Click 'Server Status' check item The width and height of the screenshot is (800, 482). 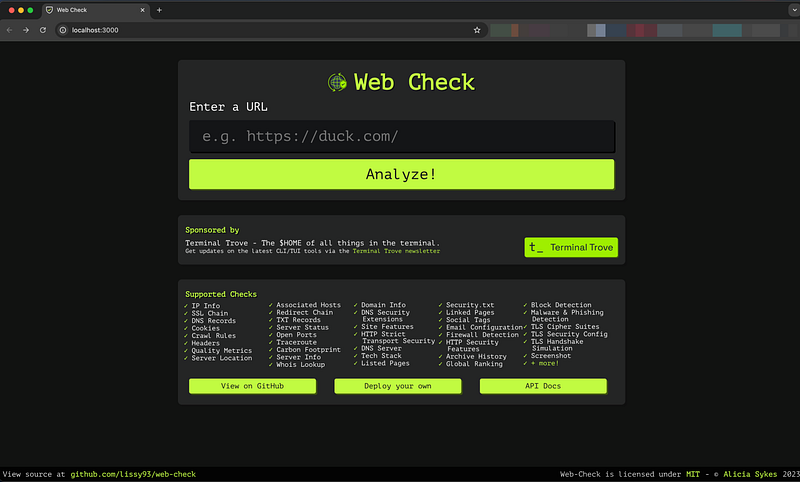(303, 327)
